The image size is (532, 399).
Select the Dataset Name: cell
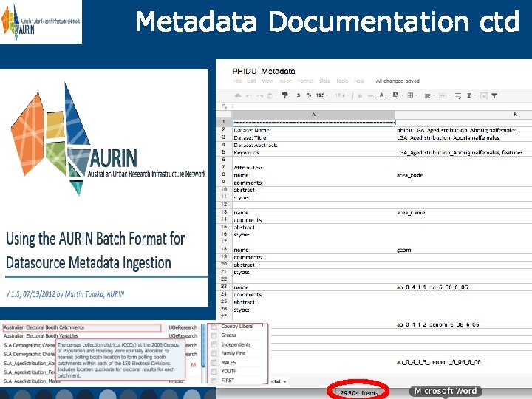point(314,130)
